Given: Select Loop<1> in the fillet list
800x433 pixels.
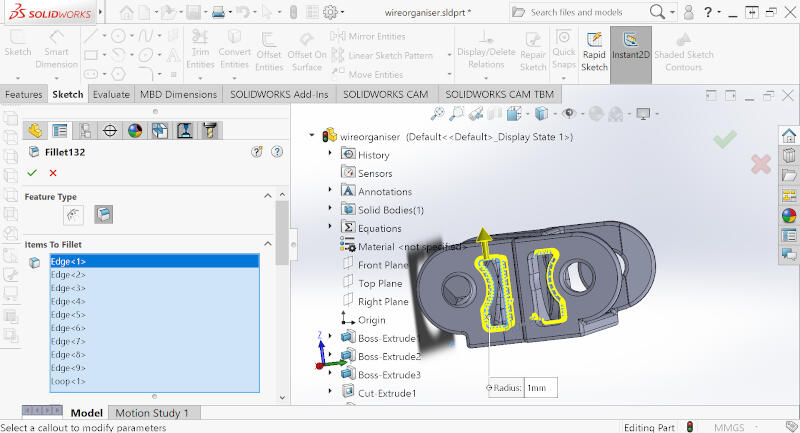Looking at the screenshot, I should [x=154, y=381].
